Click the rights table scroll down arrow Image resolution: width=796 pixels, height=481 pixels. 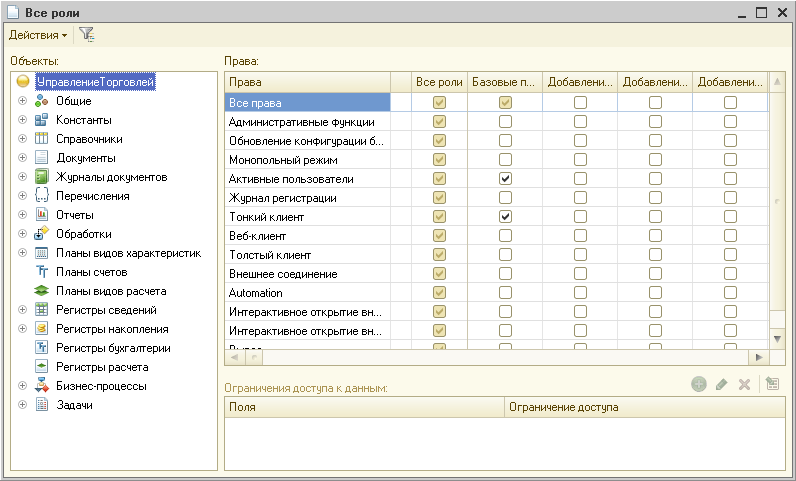coord(777,339)
